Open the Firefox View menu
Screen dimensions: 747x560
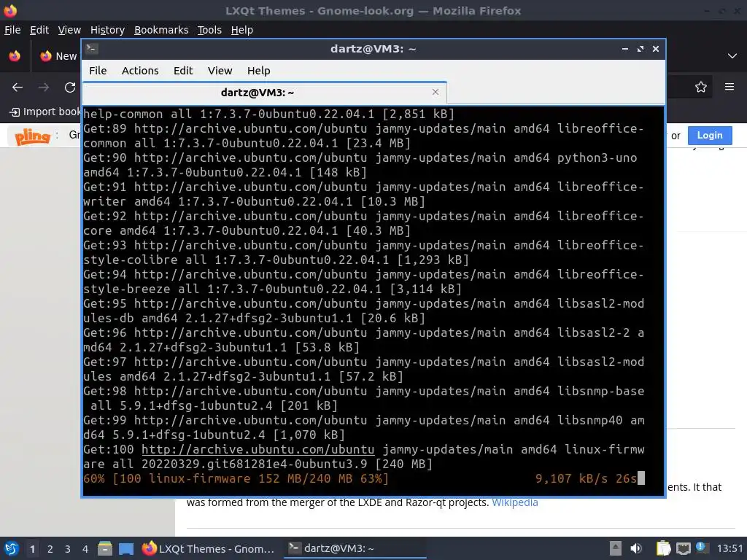coord(69,30)
